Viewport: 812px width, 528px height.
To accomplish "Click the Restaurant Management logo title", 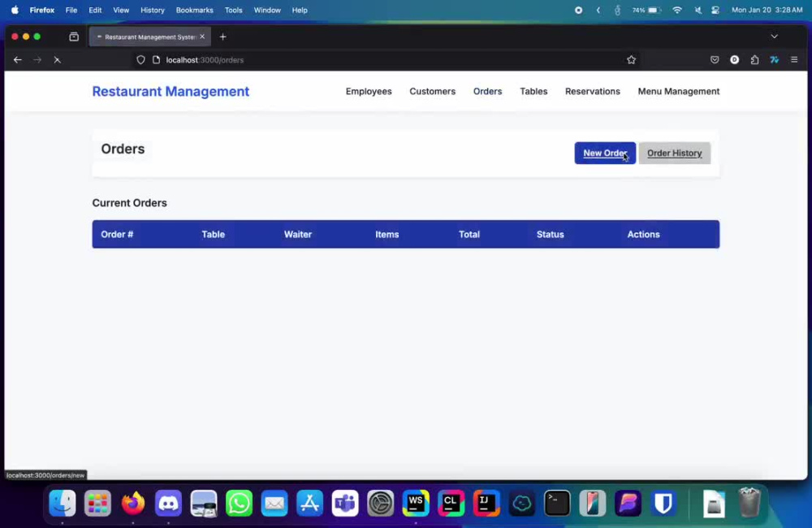I will [x=171, y=91].
